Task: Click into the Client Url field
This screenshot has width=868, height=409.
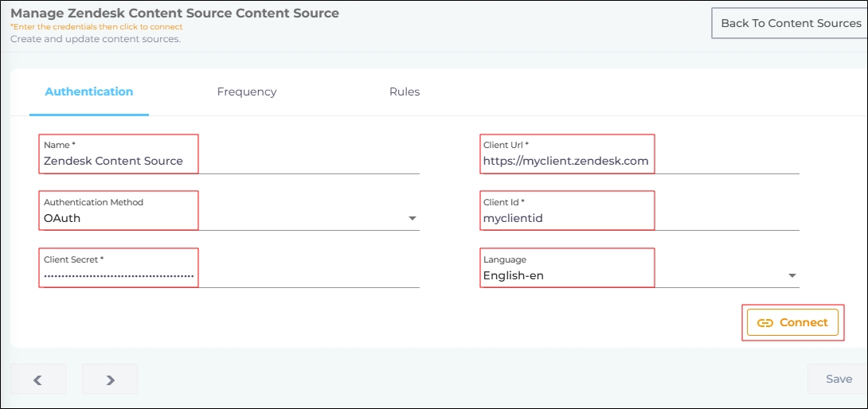Action: click(565, 161)
